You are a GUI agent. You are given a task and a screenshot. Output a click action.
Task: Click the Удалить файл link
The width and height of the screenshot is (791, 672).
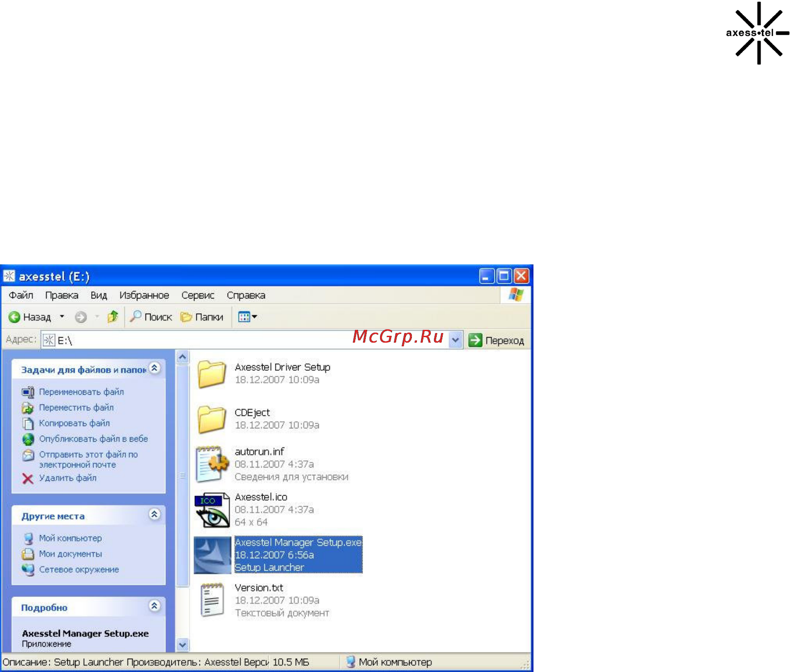[x=68, y=478]
